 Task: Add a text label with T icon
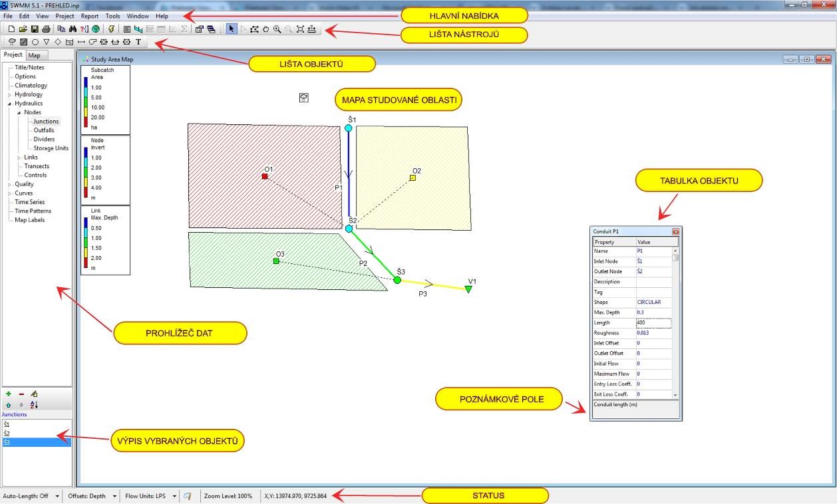138,42
